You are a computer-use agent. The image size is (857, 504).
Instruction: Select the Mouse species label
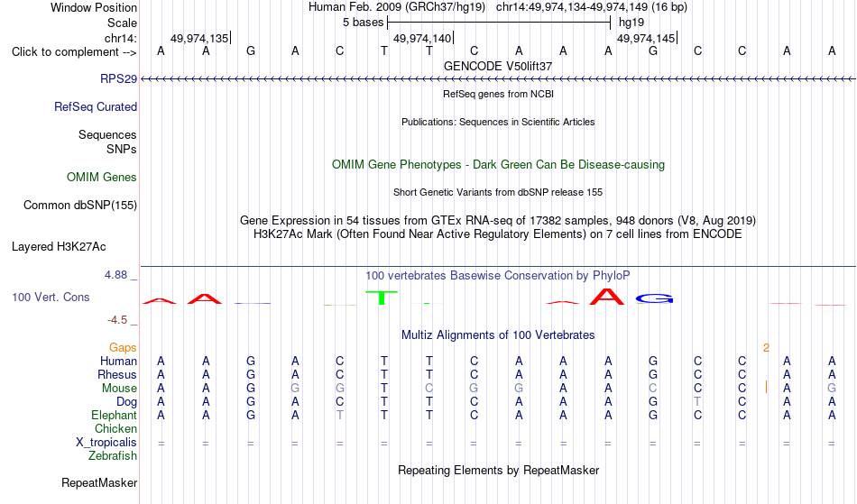pyautogui.click(x=119, y=389)
